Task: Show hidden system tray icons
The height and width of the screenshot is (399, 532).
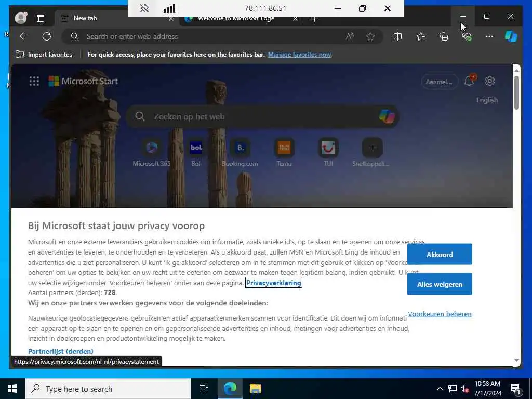Action: tap(440, 389)
